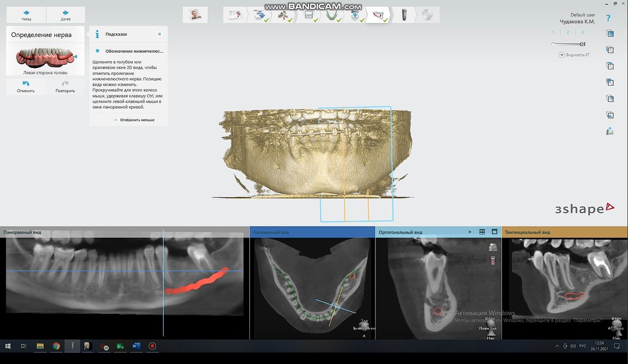Open the scan import workflow step
The height and width of the screenshot is (364, 628).
(260, 15)
